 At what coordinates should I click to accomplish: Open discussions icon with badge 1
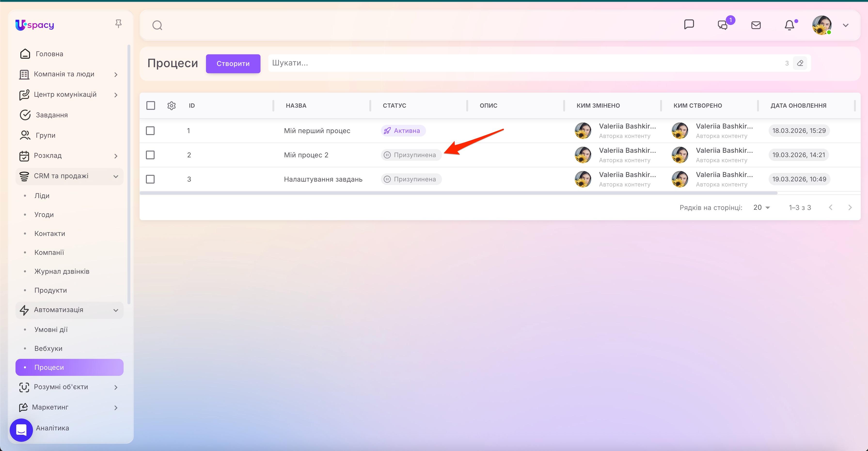(x=722, y=25)
